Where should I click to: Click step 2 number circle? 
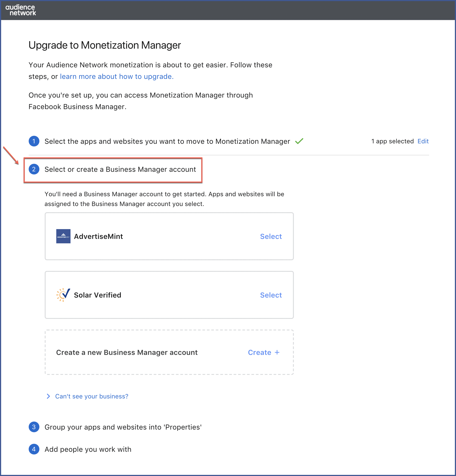34,169
